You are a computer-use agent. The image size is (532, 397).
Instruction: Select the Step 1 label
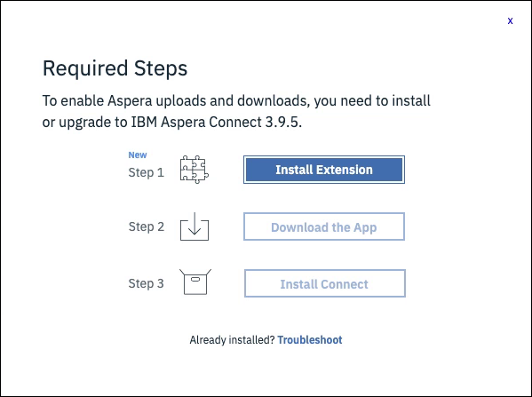[x=147, y=172]
